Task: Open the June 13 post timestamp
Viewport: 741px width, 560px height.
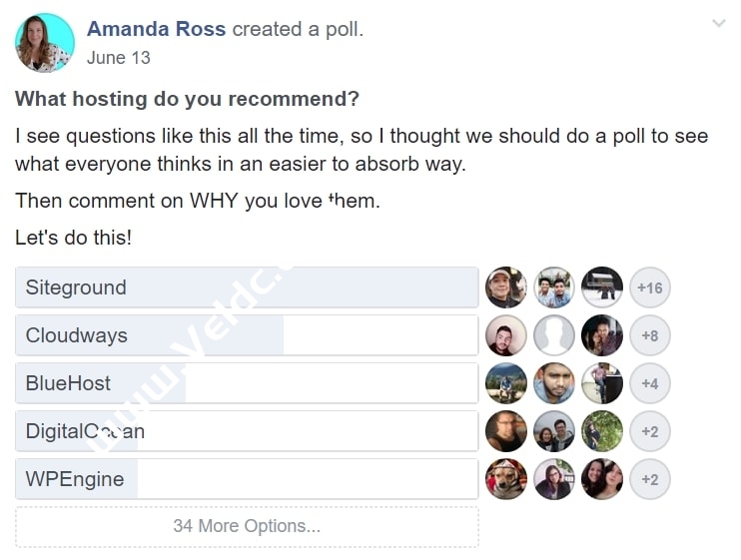Action: (x=118, y=58)
